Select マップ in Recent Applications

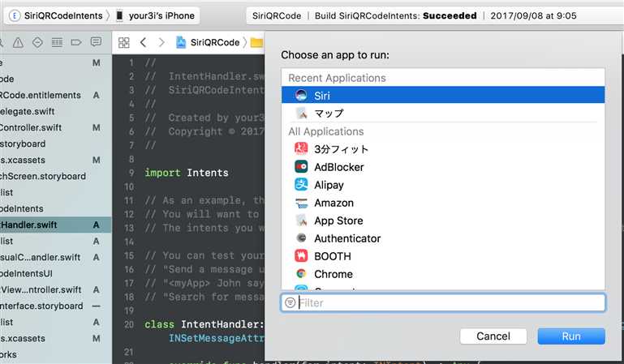[443, 113]
